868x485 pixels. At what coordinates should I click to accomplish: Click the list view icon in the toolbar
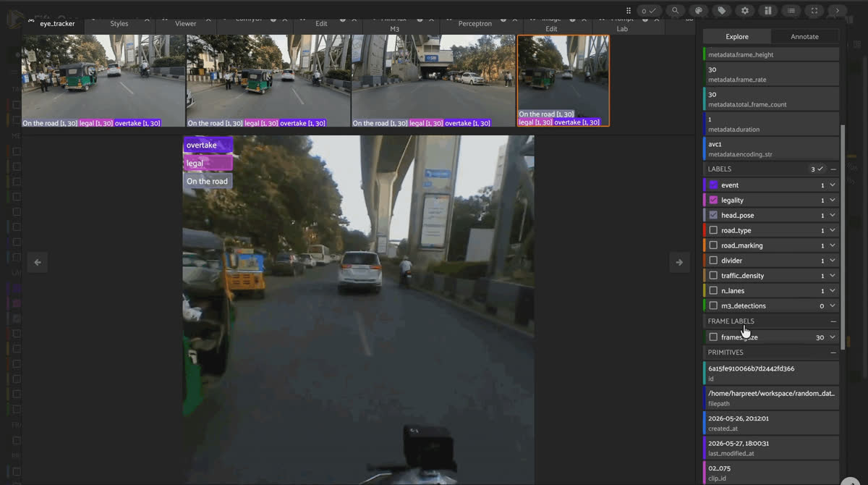(x=791, y=10)
